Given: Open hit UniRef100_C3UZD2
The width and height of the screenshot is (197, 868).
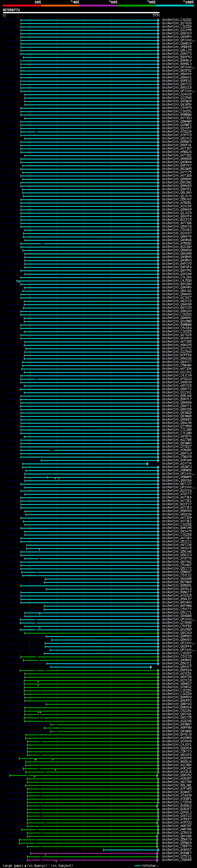Looking at the screenshot, I should (x=176, y=20).
